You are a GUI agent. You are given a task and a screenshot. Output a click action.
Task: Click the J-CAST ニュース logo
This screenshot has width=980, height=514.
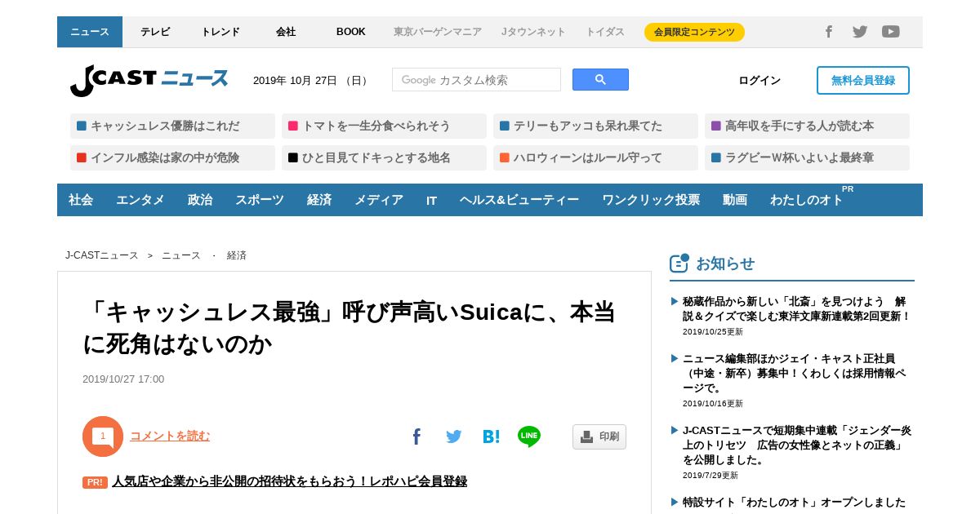click(149, 80)
